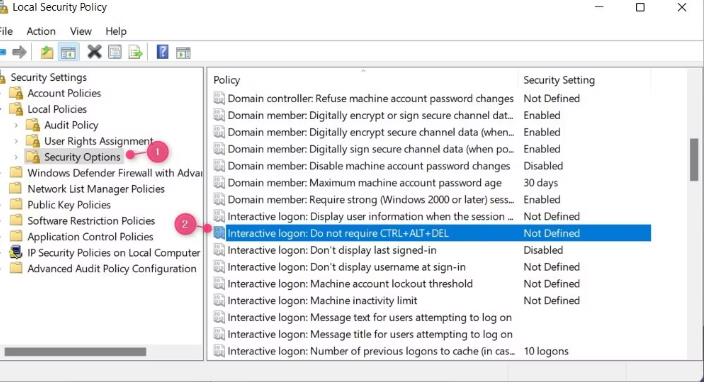Screen dimensions: 716x392
Task: Click the Up one level folder icon
Action: pyautogui.click(x=47, y=52)
